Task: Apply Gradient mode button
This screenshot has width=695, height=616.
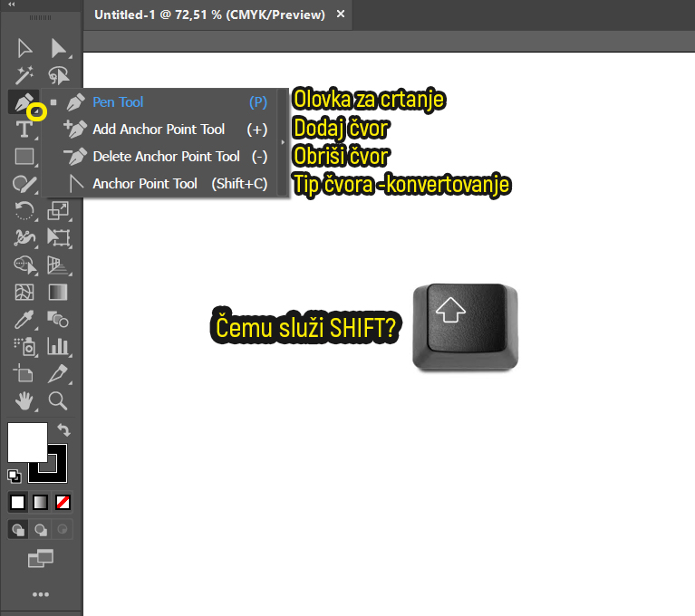Action: pos(41,503)
